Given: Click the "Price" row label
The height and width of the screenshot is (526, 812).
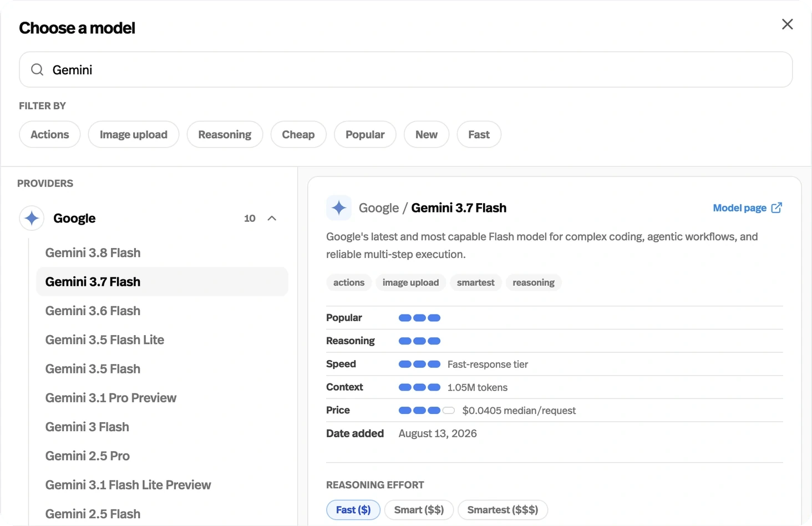Looking at the screenshot, I should click(x=338, y=410).
